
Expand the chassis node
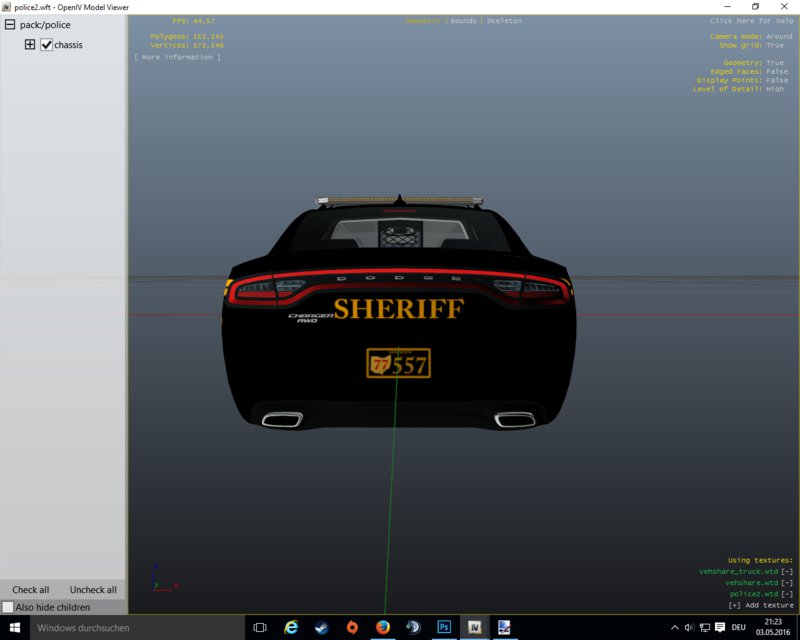(30, 44)
